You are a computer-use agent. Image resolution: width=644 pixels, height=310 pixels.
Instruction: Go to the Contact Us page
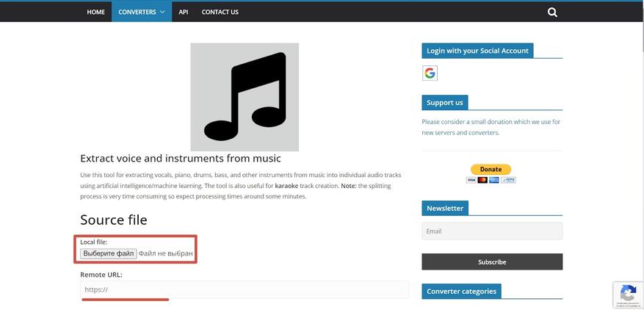tap(220, 12)
